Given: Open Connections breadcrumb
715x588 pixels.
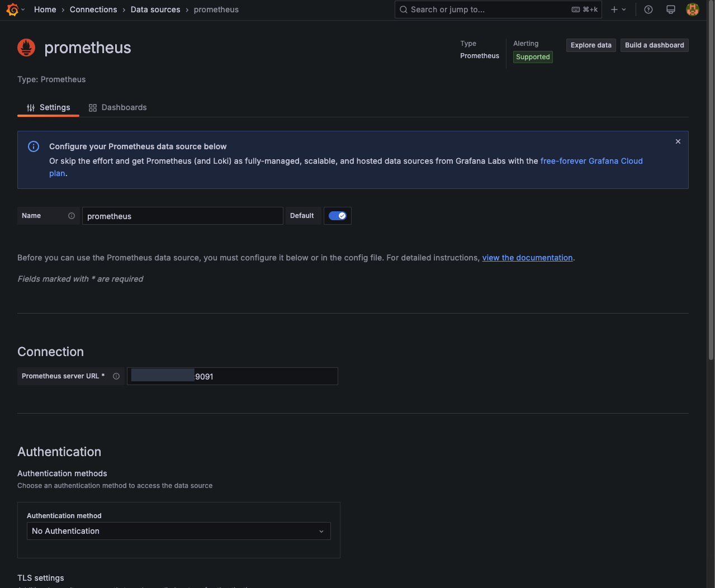Looking at the screenshot, I should click(x=93, y=10).
